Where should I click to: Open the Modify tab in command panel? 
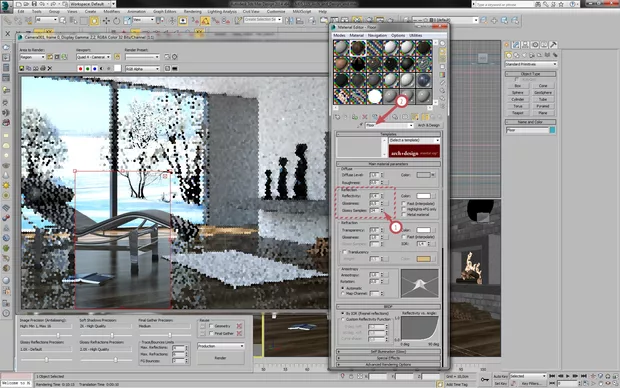(516, 45)
